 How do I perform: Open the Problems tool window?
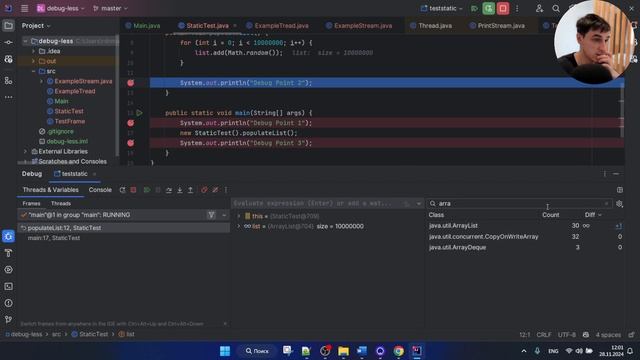point(8,303)
